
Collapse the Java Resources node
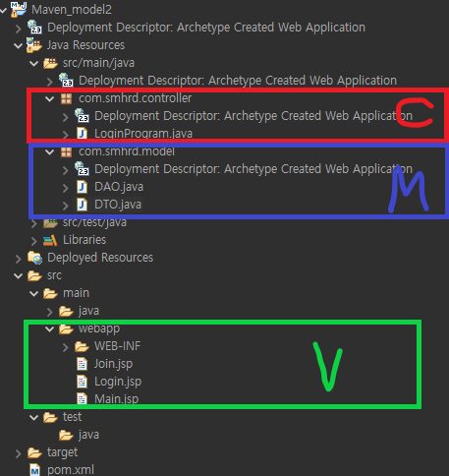click(19, 45)
